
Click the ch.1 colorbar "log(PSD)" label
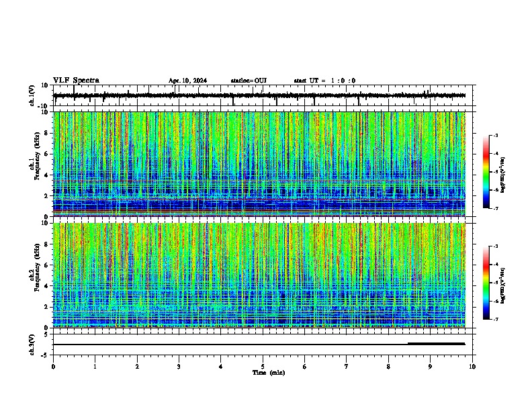[x=502, y=175]
